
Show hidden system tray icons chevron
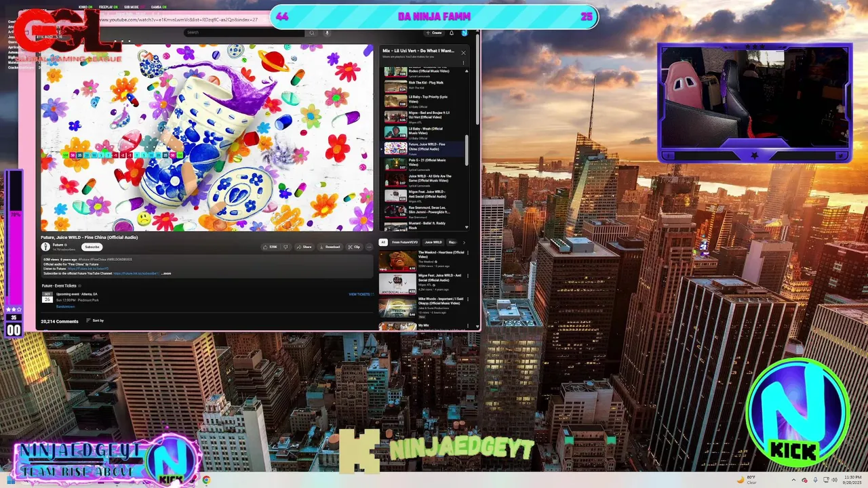pos(792,480)
